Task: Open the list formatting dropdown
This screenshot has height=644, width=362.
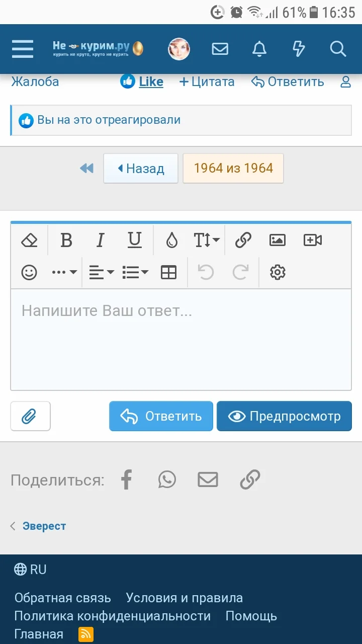Action: pyautogui.click(x=134, y=272)
